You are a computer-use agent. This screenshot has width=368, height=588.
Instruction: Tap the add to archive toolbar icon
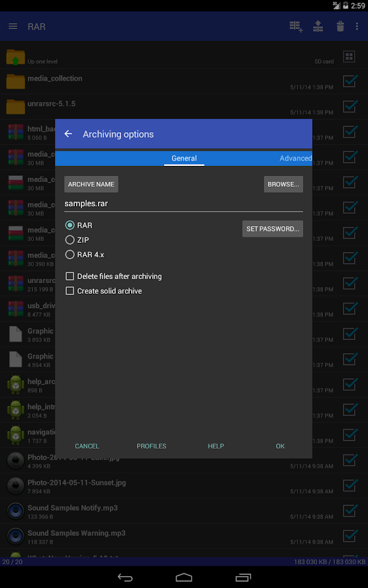(296, 26)
